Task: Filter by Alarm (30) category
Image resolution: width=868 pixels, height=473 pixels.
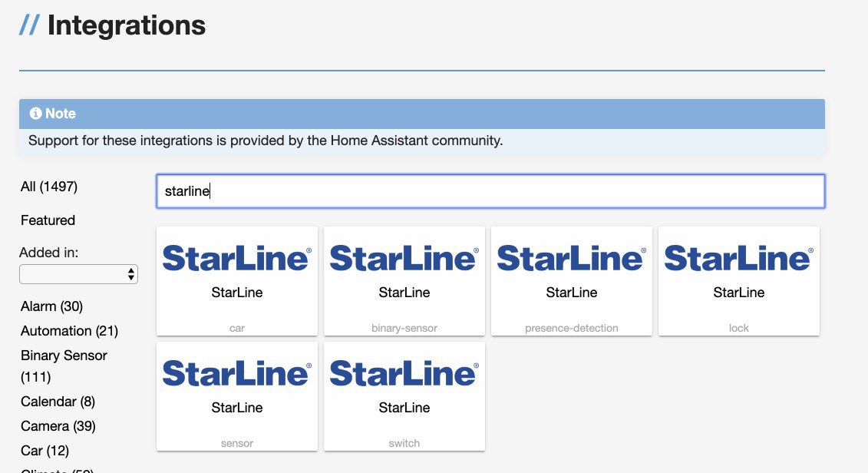Action: pyautogui.click(x=52, y=306)
